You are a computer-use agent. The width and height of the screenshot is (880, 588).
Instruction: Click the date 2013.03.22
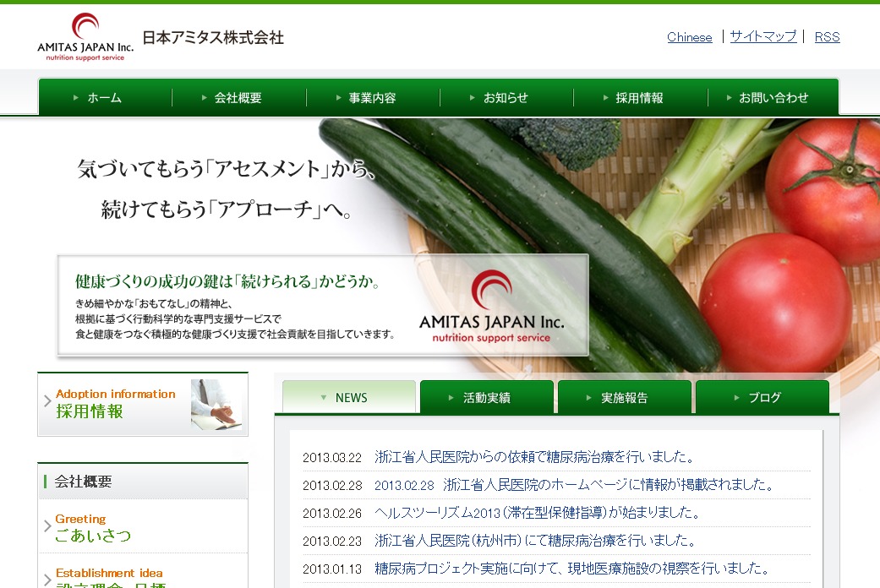332,458
